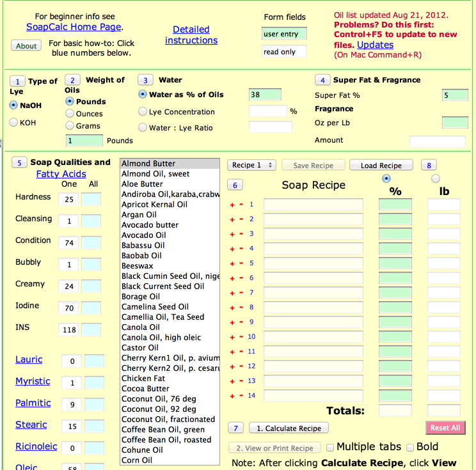The height and width of the screenshot is (470, 476).
Task: Select Water as % of Oils option
Action: [x=143, y=95]
